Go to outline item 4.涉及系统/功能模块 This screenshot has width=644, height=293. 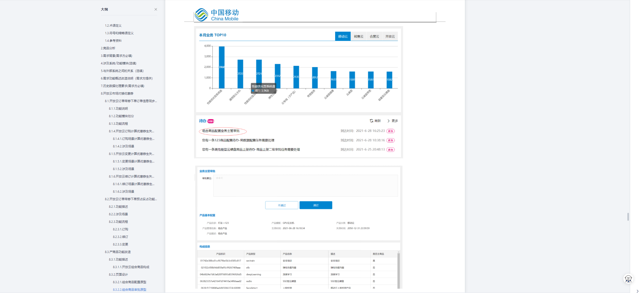click(118, 63)
